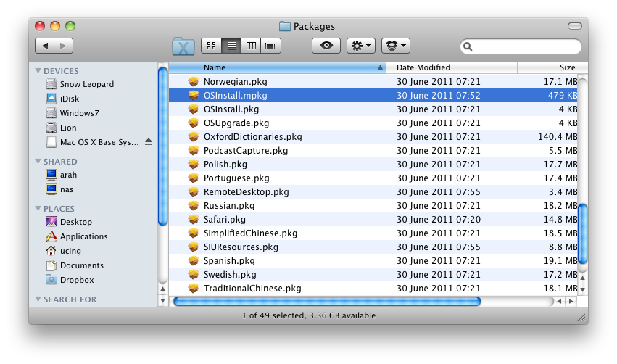Go back with the left arrow button
Viewport: 617px width, 364px height.
[x=45, y=46]
